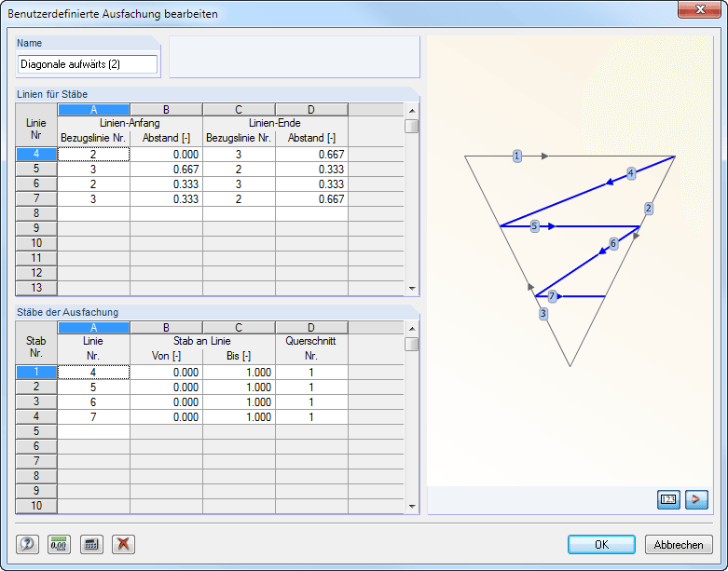Click Linie Nr. cell '5' for Stab 2

click(93, 387)
